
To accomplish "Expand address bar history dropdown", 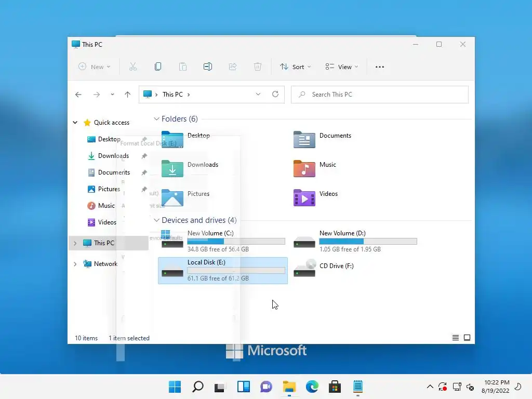I will coord(258,94).
